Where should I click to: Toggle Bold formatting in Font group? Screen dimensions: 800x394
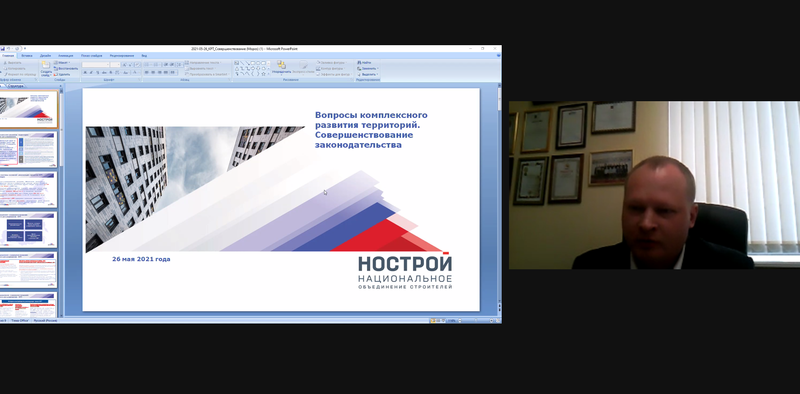coord(85,72)
